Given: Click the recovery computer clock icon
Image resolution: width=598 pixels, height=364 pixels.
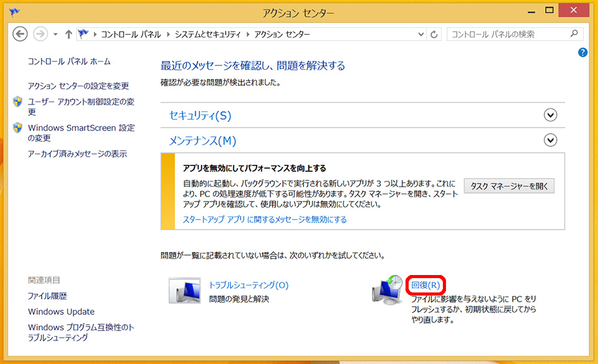Looking at the screenshot, I should [x=387, y=290].
